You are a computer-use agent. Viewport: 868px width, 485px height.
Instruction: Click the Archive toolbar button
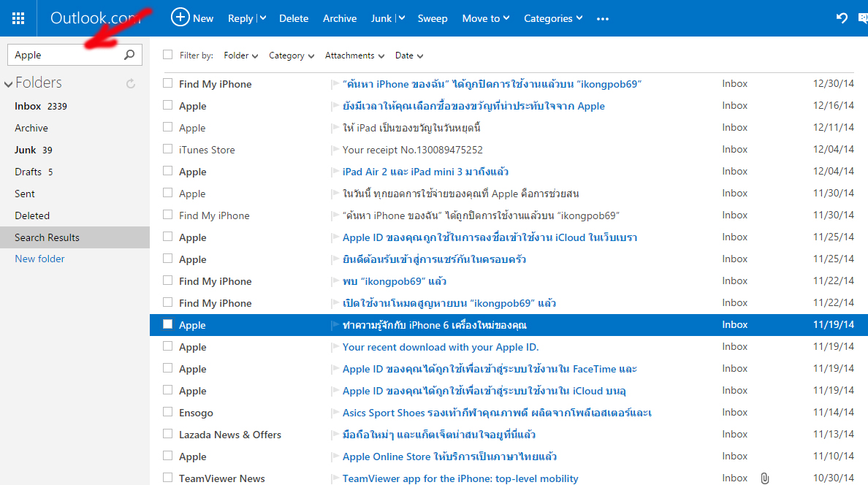[x=339, y=18]
